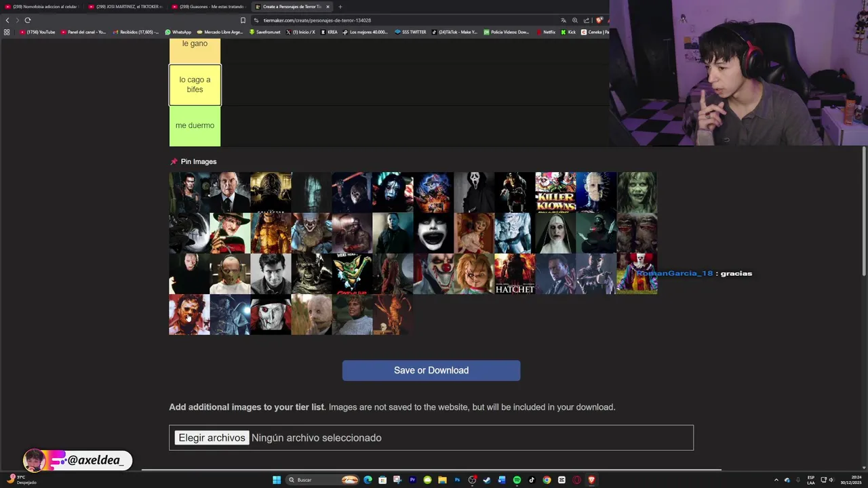Open Spotify from the taskbar
Screen dimensions: 868x488
click(517, 480)
